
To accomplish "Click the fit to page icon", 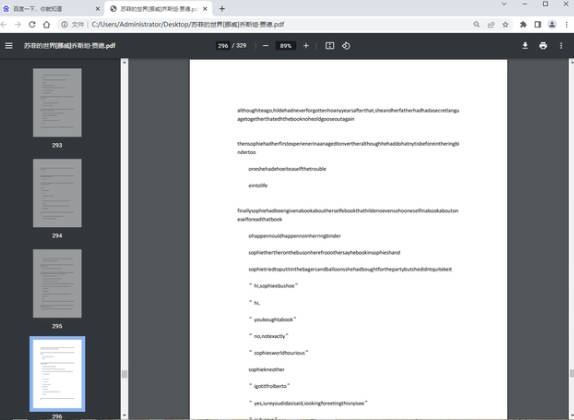I will [x=329, y=45].
